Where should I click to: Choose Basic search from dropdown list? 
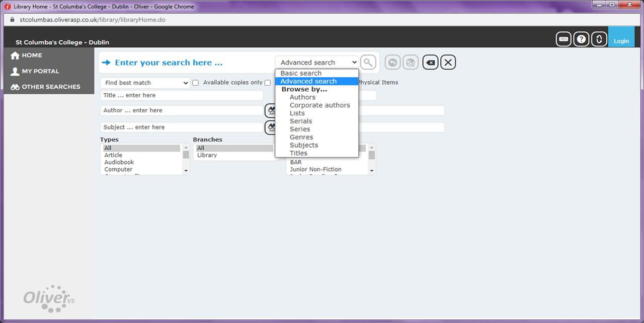coord(317,73)
